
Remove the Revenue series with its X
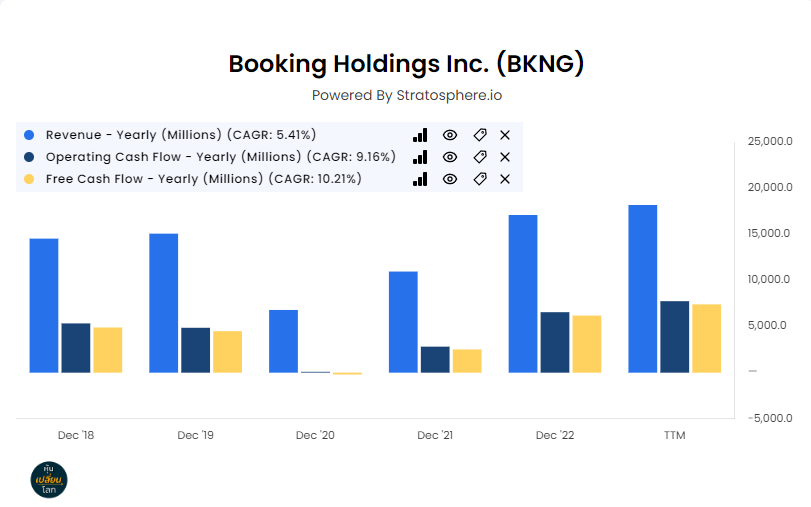pyautogui.click(x=505, y=135)
